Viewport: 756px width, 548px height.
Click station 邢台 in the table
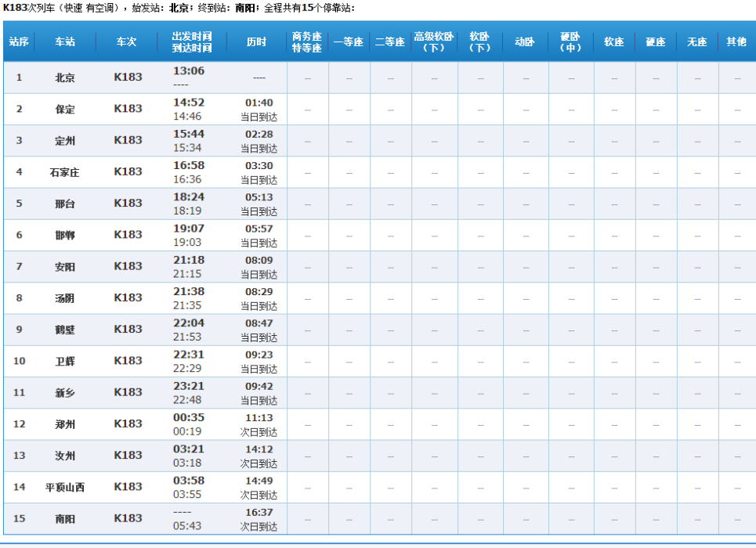[65, 204]
